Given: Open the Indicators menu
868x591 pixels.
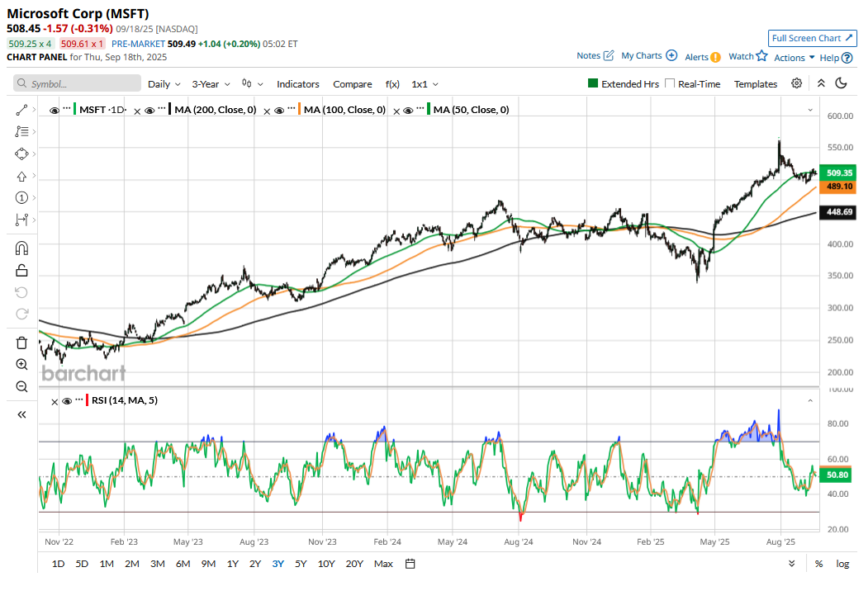Looking at the screenshot, I should pyautogui.click(x=298, y=84).
